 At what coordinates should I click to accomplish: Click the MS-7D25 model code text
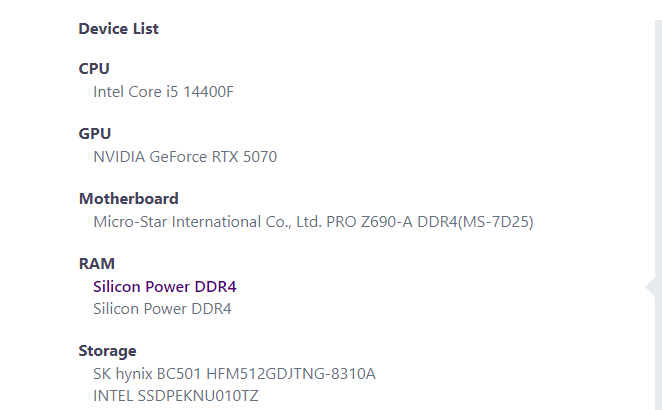click(496, 222)
